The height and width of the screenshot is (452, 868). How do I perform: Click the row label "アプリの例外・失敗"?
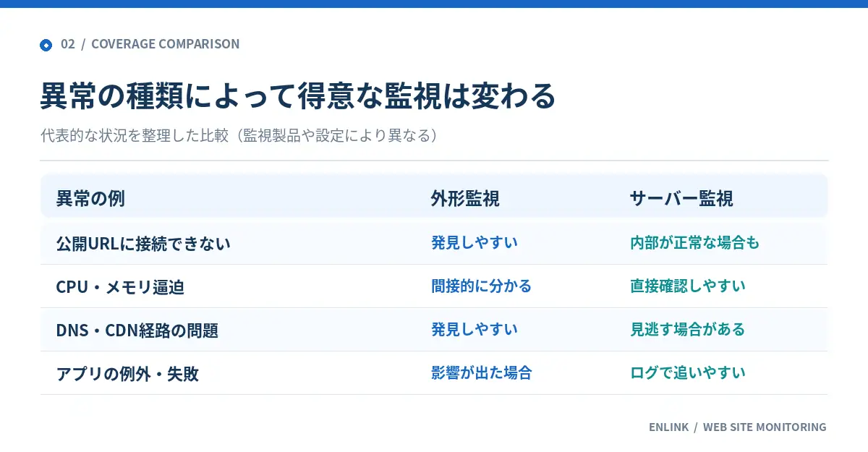coord(127,373)
